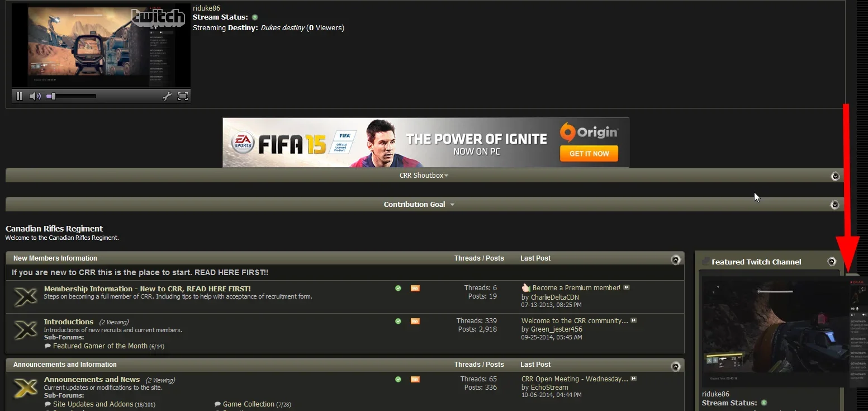This screenshot has height=411, width=868.
Task: Click the Twitch logo on the video
Action: click(158, 17)
